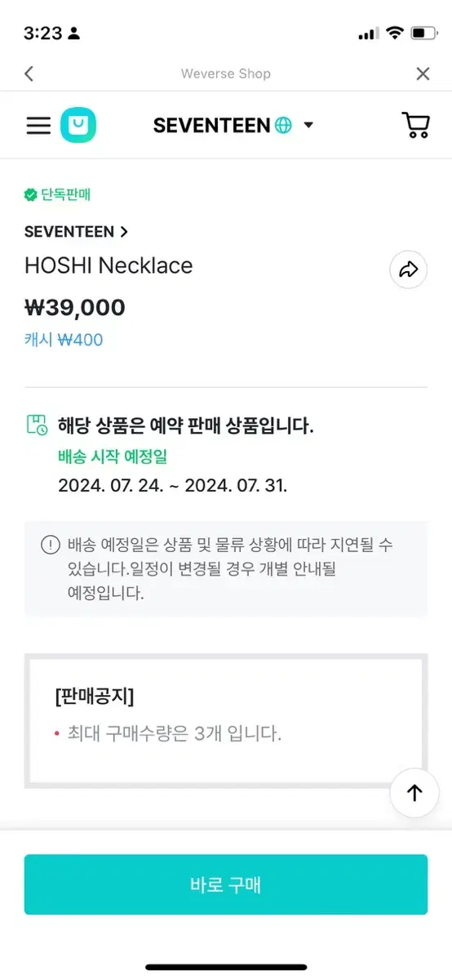The height and width of the screenshot is (980, 452).
Task: Go back with the left chevron
Action: (29, 73)
